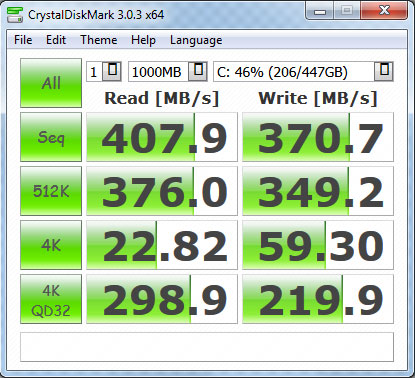The width and height of the screenshot is (415, 378).
Task: Click the CrystalDiskMark title bar icon
Action: point(15,15)
